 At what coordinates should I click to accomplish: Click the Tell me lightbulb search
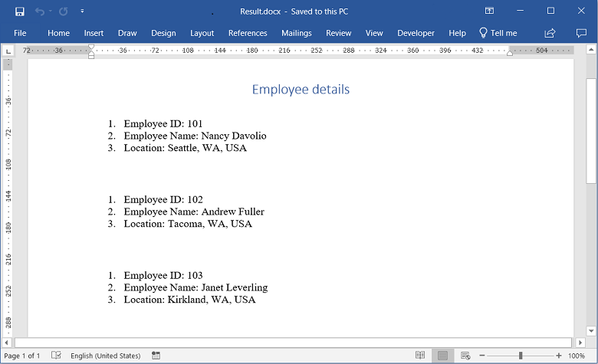(x=498, y=33)
